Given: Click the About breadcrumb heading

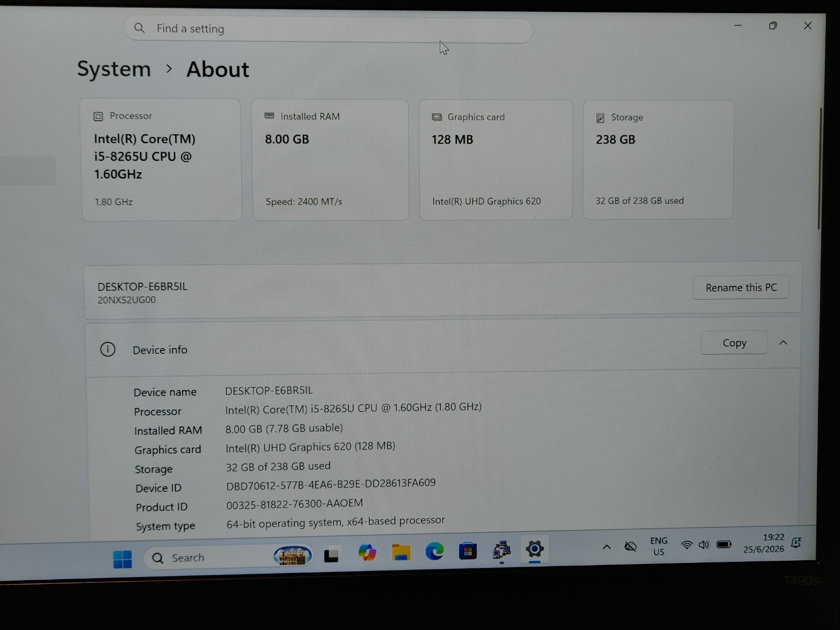Looking at the screenshot, I should tap(217, 69).
